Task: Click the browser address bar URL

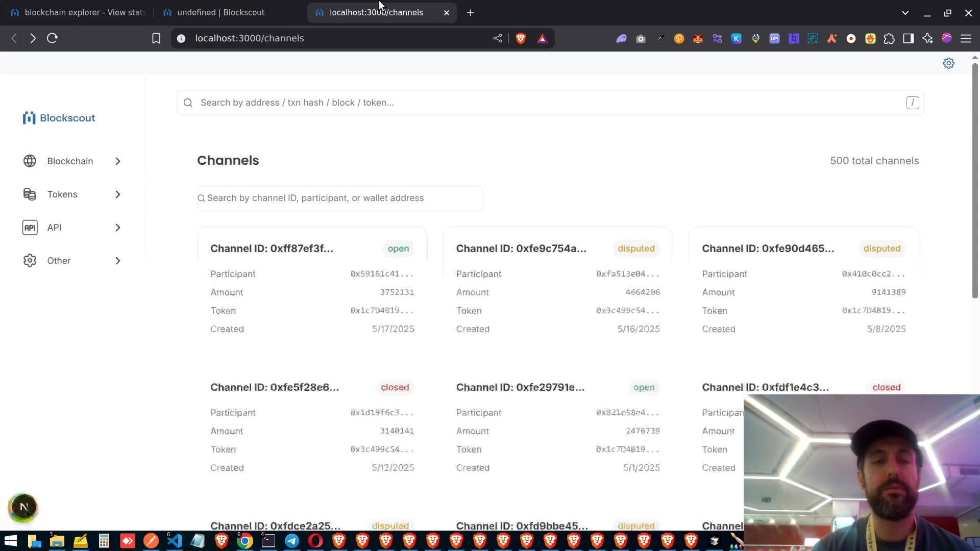Action: (250, 38)
